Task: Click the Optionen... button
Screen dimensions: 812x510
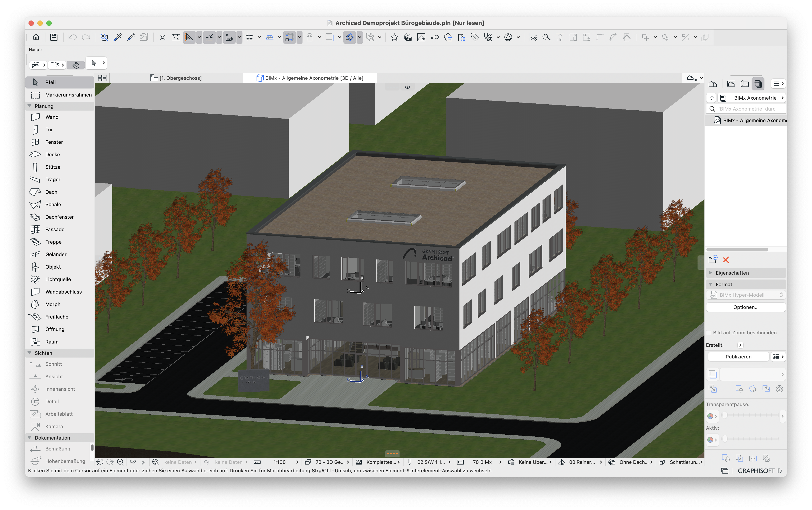Action: click(x=746, y=307)
